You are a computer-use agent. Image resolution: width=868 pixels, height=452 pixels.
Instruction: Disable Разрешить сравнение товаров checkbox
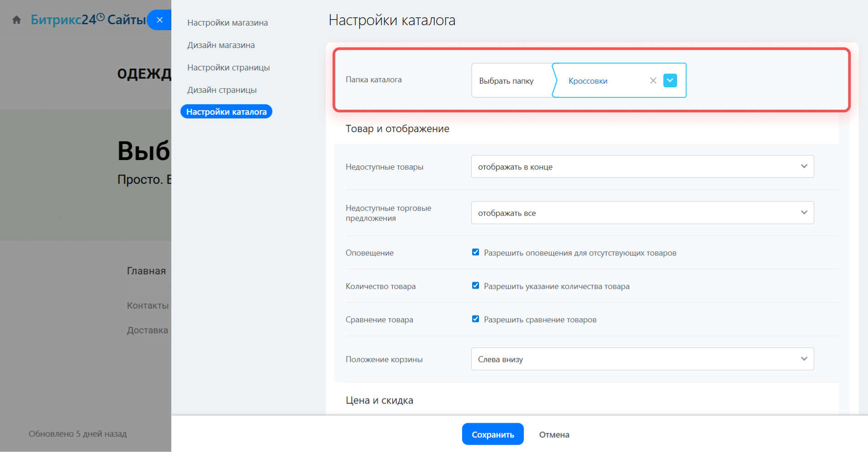point(475,319)
